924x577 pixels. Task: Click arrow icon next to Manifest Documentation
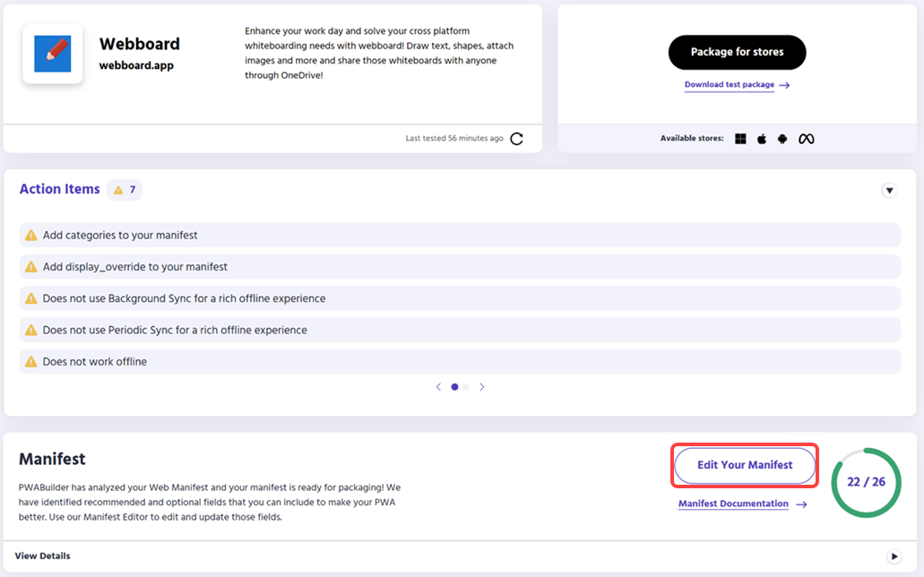(801, 504)
